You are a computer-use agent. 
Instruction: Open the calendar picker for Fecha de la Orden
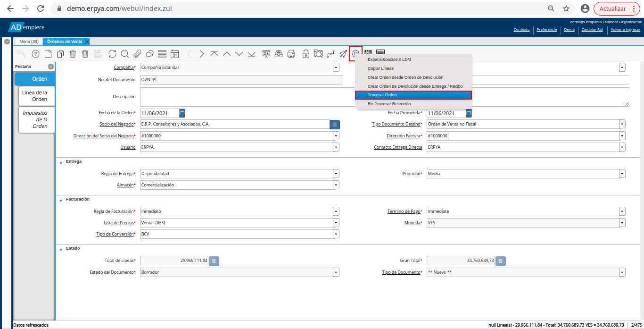coord(182,113)
